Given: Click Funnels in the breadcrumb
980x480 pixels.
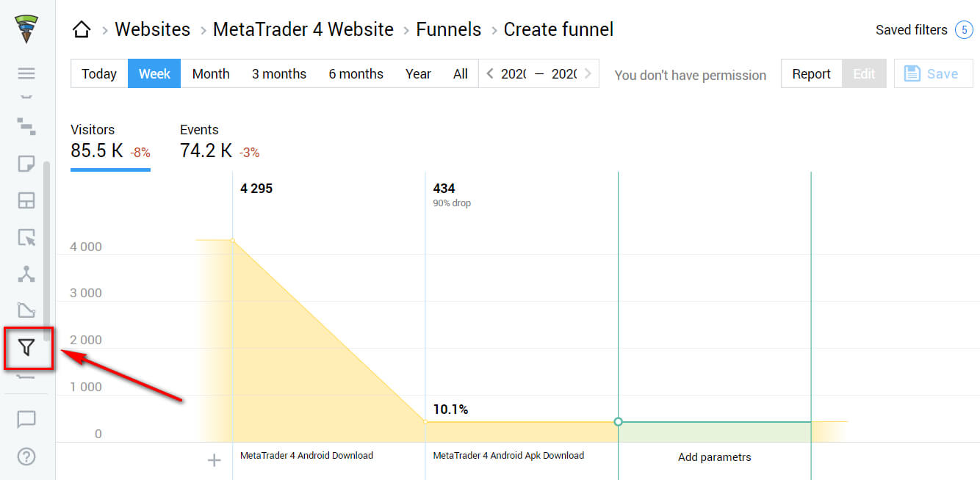Looking at the screenshot, I should [448, 30].
